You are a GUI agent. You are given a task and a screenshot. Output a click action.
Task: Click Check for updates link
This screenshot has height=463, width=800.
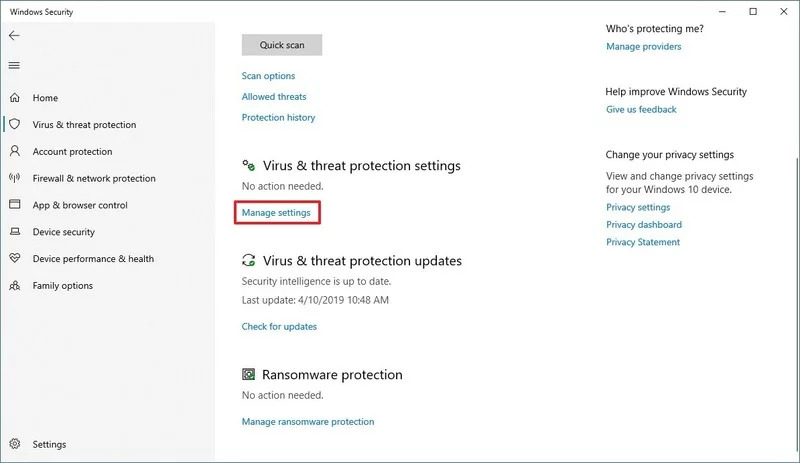coord(279,327)
